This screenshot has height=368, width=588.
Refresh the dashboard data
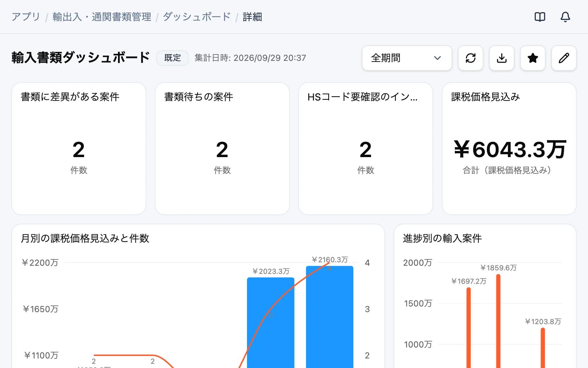(x=471, y=58)
